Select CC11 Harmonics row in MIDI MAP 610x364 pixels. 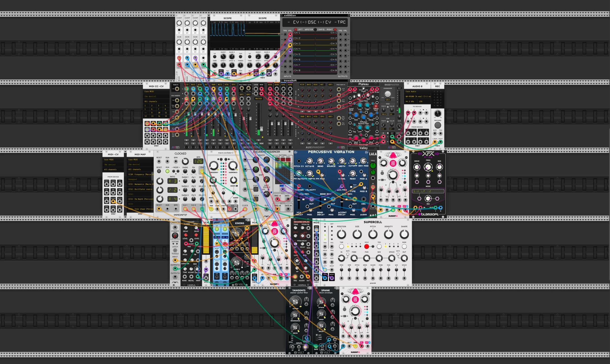140,184
